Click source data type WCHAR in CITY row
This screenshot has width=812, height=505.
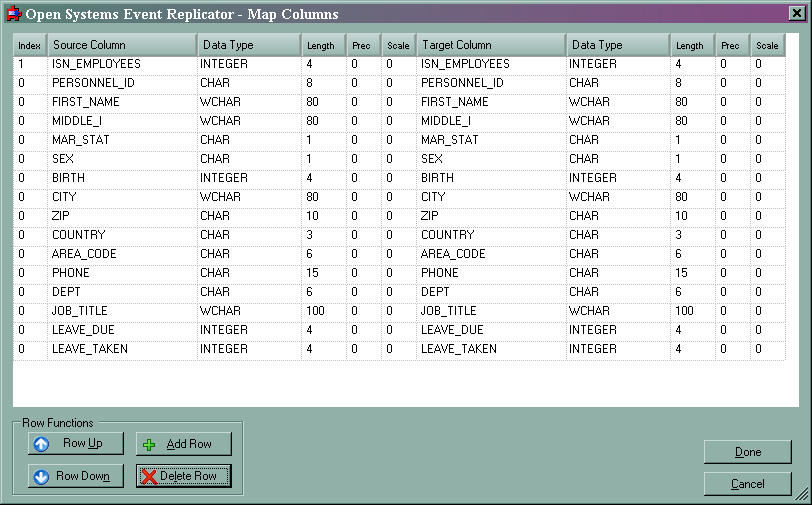249,197
